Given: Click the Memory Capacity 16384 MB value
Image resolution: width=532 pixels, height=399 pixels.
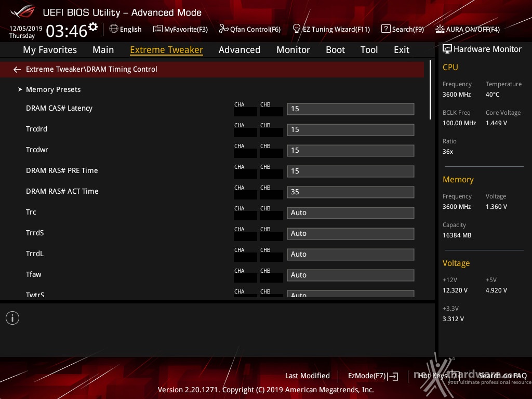Looking at the screenshot, I should (457, 235).
